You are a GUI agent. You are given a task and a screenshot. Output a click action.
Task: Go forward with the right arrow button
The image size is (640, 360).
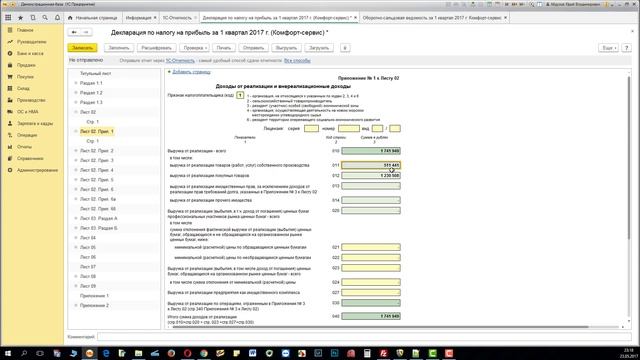86,32
